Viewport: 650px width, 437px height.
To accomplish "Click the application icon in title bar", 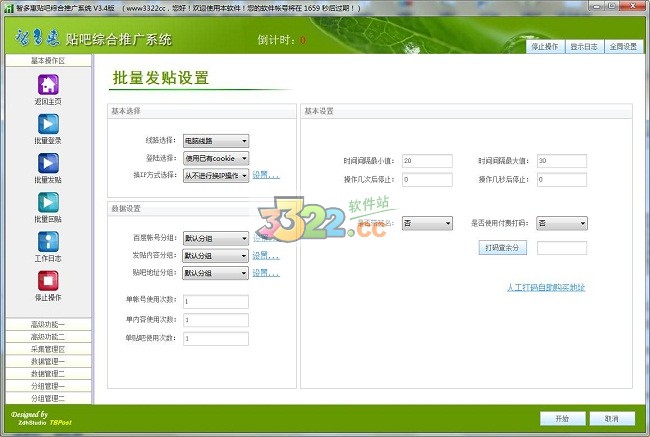I will (x=9, y=8).
